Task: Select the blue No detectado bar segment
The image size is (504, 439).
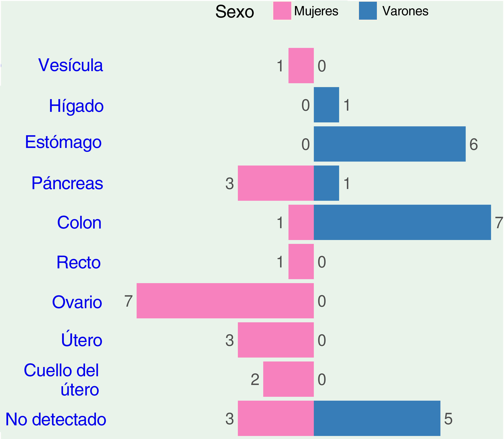Action: click(377, 418)
